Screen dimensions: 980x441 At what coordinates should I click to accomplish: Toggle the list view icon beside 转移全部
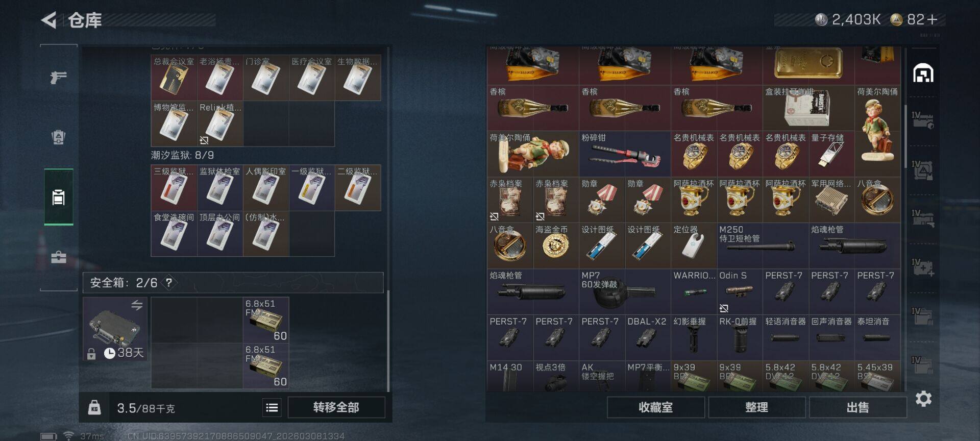272,407
